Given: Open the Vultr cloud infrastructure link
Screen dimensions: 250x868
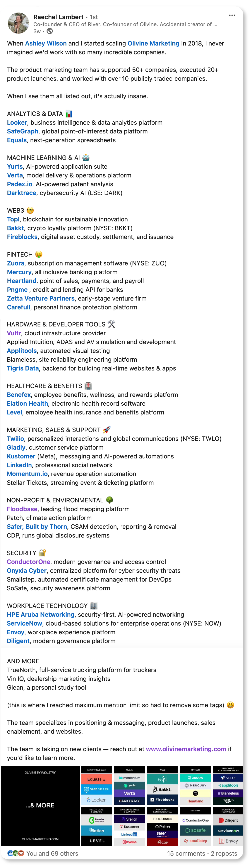Looking at the screenshot, I should [14, 333].
